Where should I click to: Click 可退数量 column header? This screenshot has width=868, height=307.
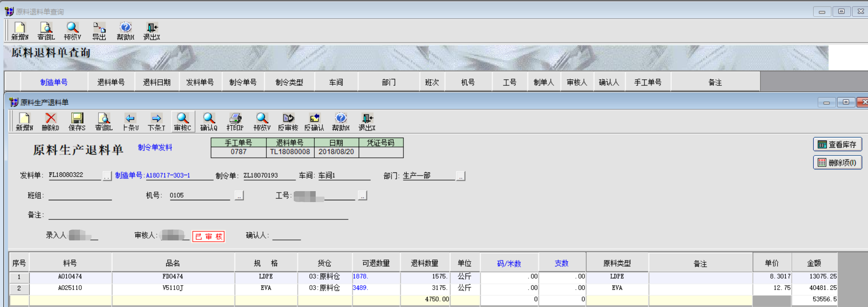pyautogui.click(x=376, y=263)
